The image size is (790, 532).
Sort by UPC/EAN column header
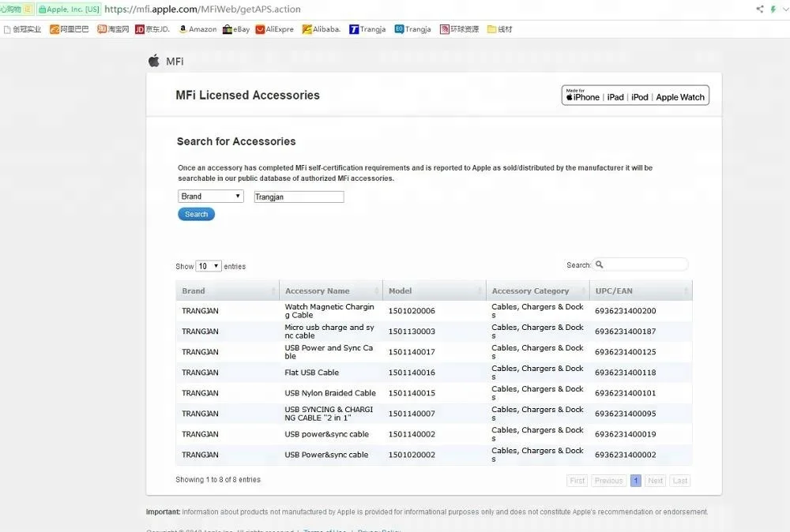641,290
